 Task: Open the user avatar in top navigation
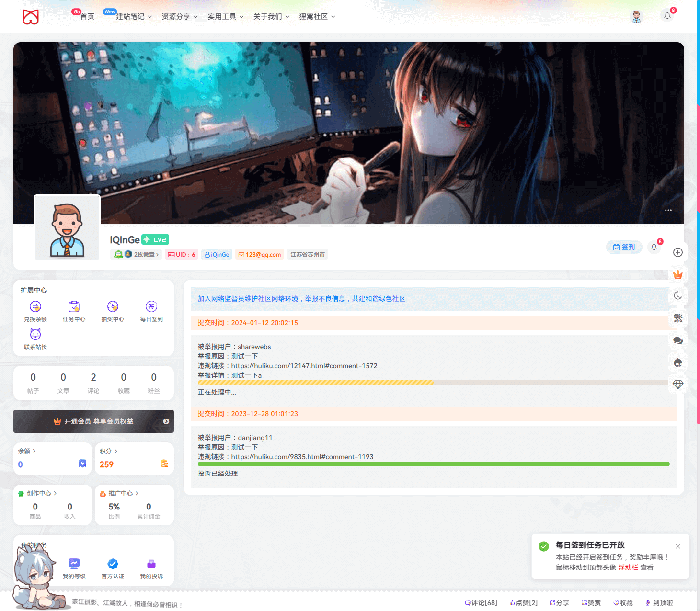pyautogui.click(x=636, y=17)
